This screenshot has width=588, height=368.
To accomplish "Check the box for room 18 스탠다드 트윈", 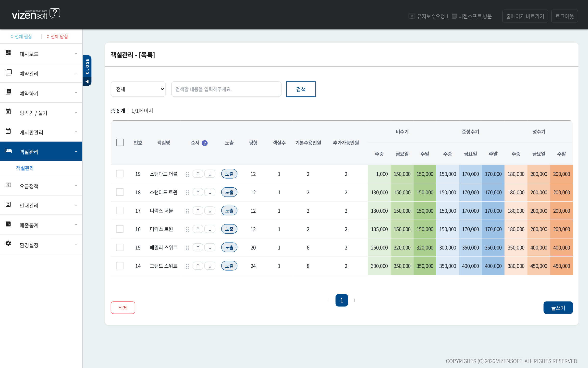I will [120, 192].
